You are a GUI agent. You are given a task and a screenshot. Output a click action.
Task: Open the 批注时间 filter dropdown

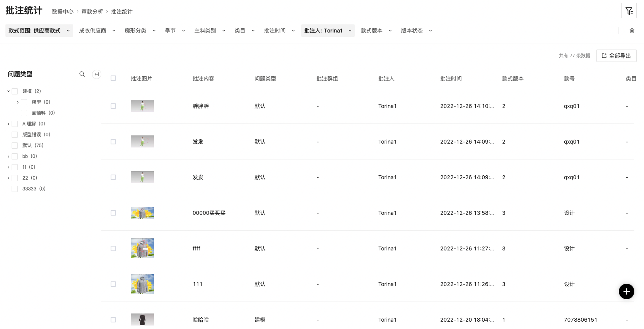coord(279,31)
